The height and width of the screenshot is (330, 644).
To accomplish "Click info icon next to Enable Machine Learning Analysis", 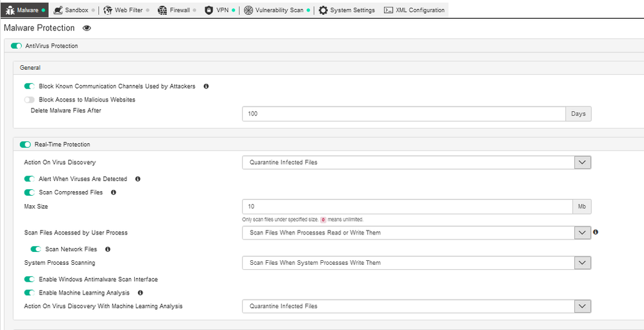I will point(140,293).
